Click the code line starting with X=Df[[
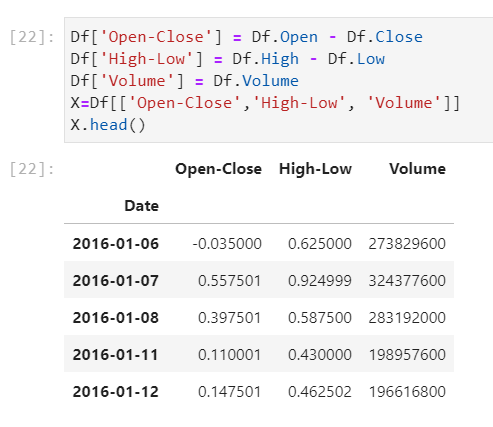The image size is (493, 427). pyautogui.click(x=265, y=103)
